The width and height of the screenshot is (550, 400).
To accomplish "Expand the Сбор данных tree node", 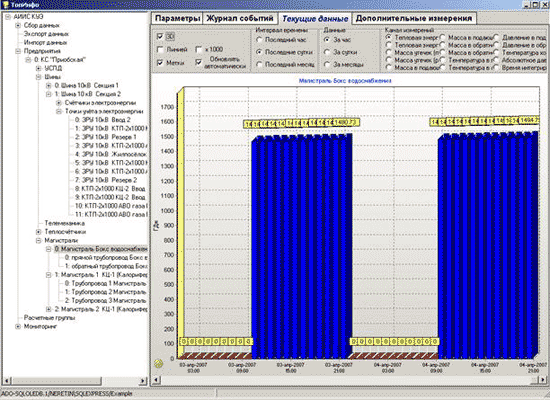I will (18, 25).
